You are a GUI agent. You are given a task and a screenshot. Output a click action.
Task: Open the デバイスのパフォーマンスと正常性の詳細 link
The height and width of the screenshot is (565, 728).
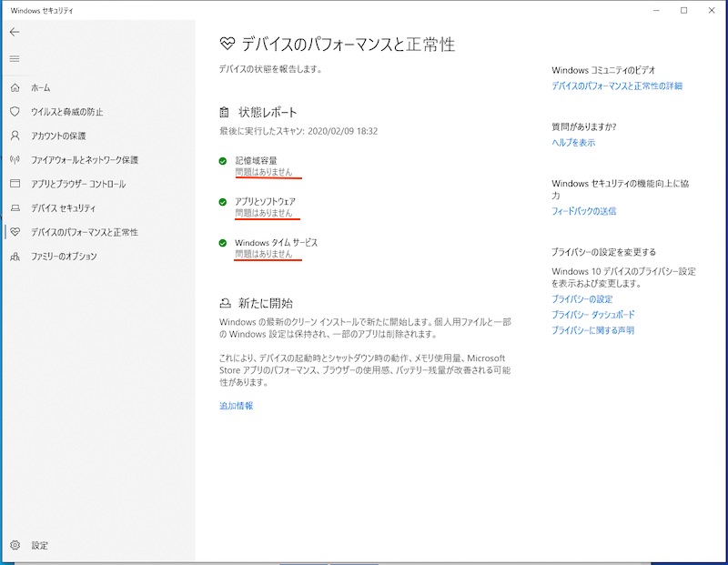tap(617, 86)
